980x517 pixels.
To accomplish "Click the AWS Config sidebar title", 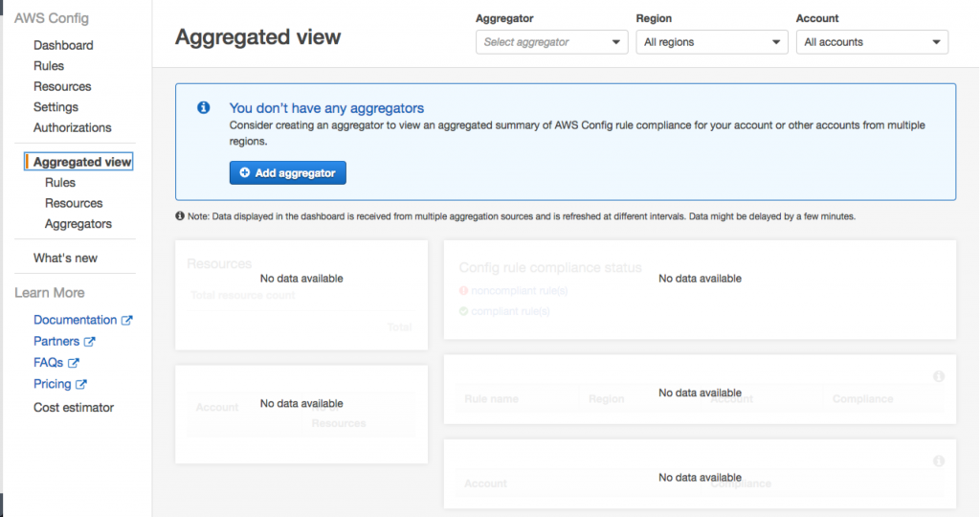I will pos(52,18).
